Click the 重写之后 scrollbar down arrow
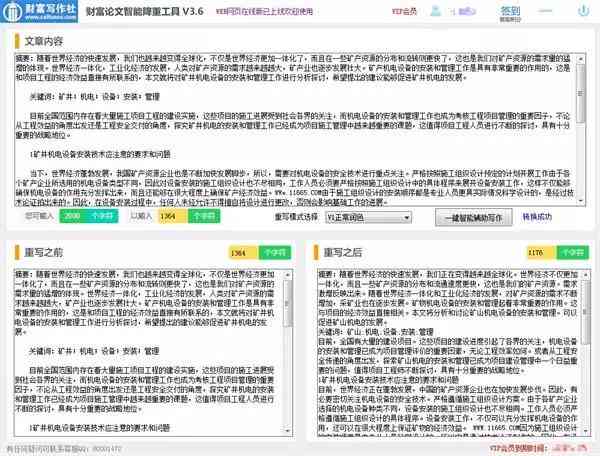 pos(586,431)
